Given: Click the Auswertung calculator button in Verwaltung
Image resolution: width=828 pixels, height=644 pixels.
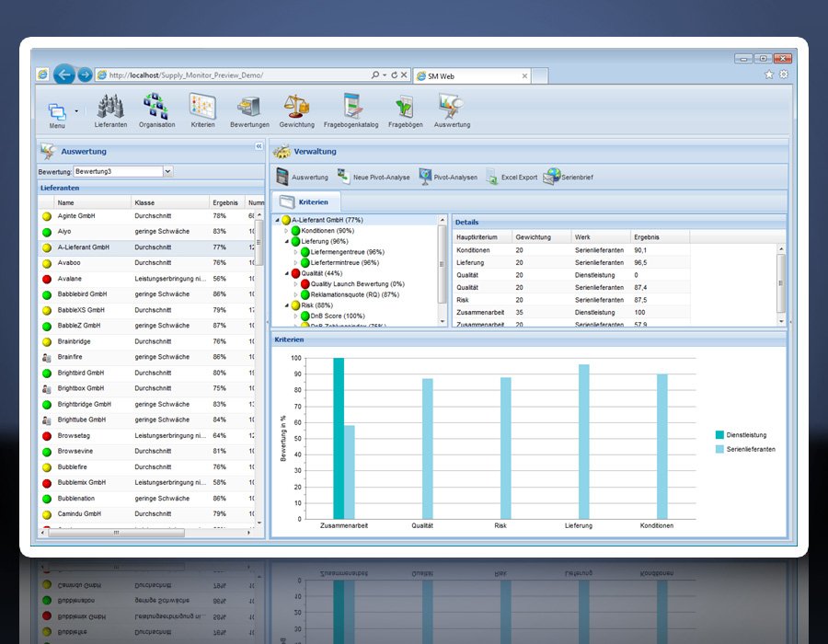Looking at the screenshot, I should 302,177.
